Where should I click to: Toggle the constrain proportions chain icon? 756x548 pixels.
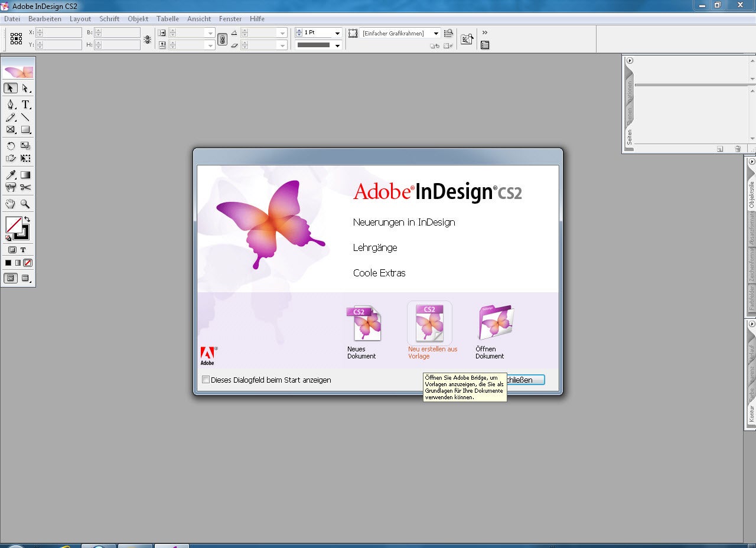[x=222, y=39]
